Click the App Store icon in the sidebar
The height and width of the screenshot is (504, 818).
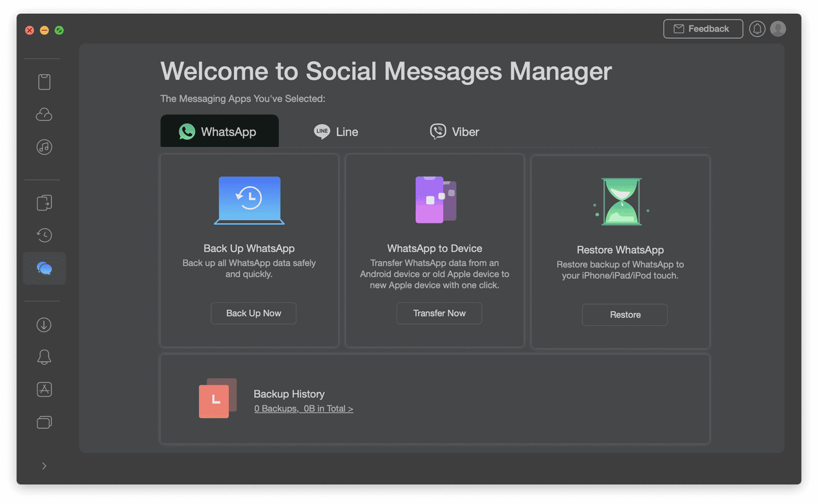point(44,389)
